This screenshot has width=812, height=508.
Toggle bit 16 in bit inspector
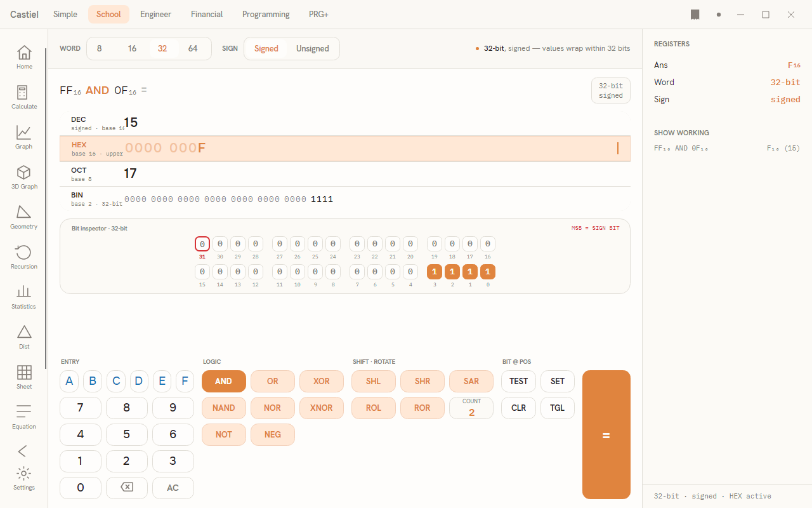[488, 244]
